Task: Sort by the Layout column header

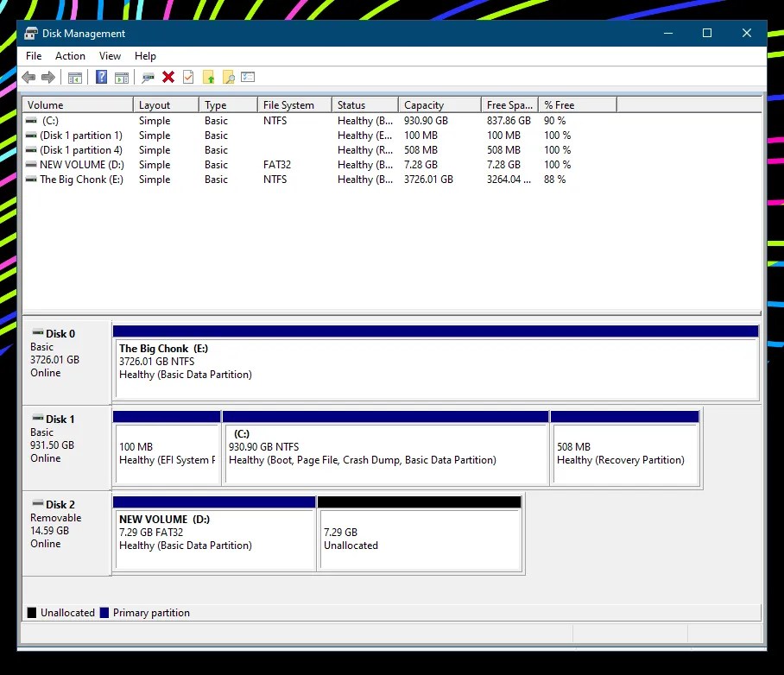Action: pos(166,105)
